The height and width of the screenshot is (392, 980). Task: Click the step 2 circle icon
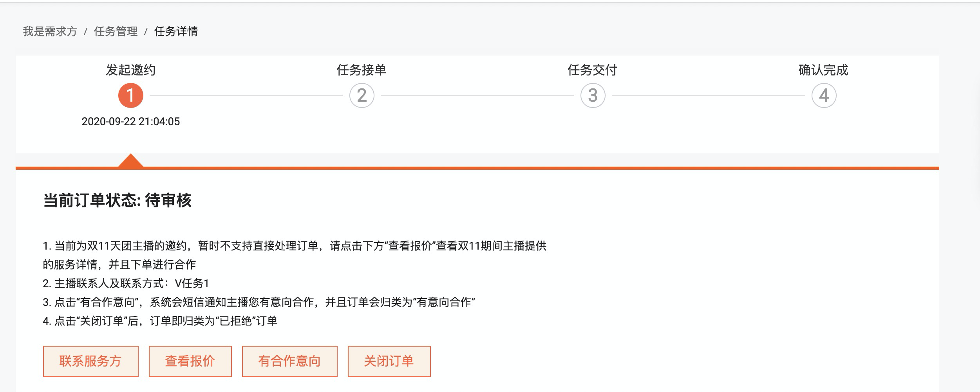click(x=362, y=95)
